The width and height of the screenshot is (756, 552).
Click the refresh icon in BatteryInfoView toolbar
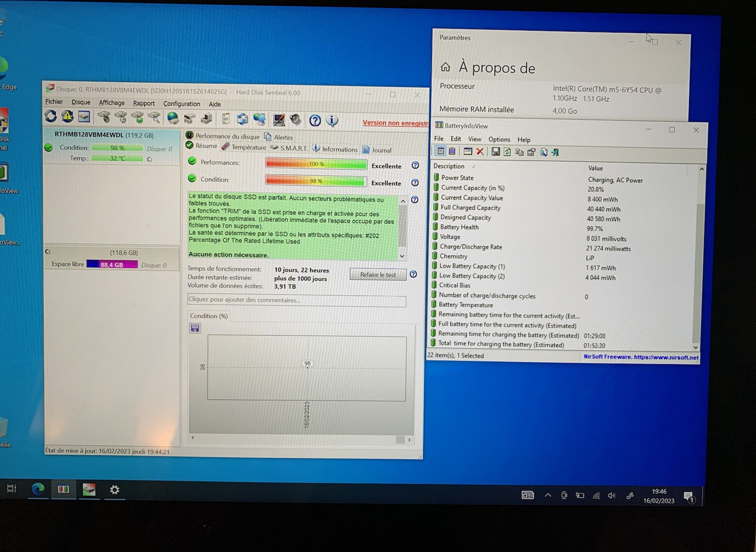coord(507,152)
